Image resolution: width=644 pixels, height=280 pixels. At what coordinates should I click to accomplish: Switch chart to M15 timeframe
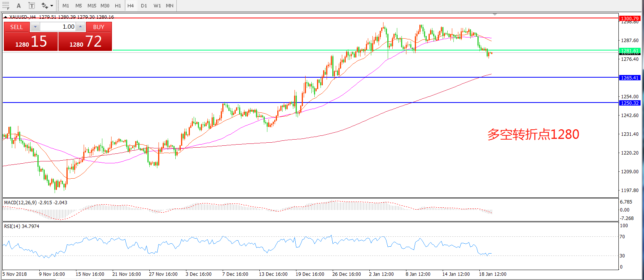[92, 6]
